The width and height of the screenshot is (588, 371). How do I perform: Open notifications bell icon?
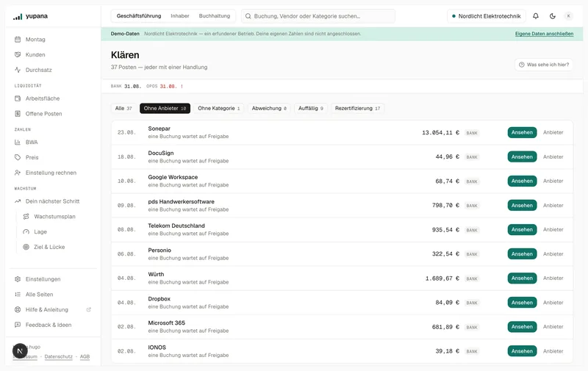(536, 16)
